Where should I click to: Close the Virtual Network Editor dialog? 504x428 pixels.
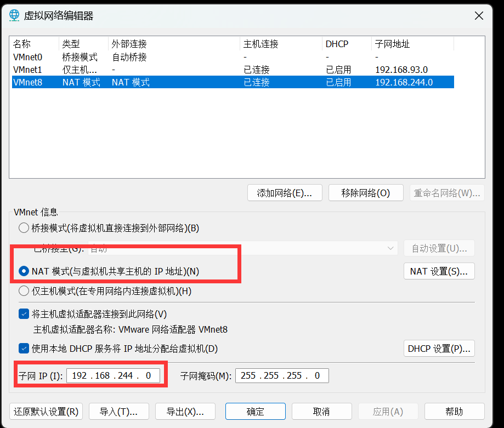479,16
